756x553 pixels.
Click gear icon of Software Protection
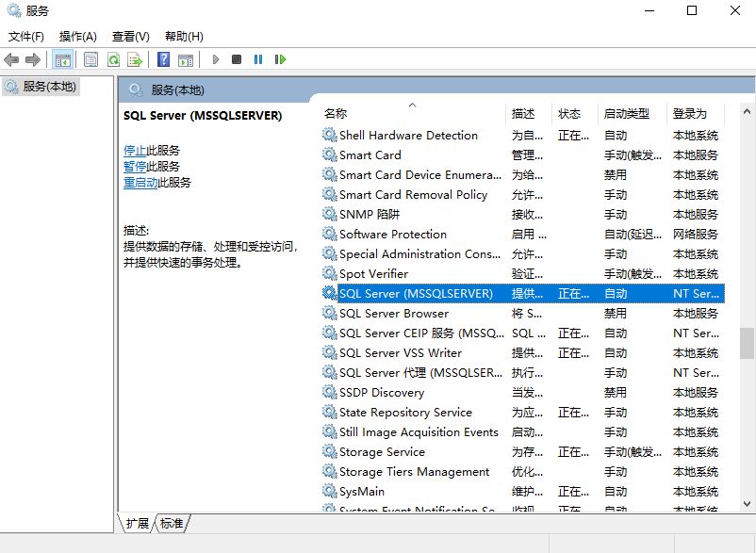[x=330, y=235]
